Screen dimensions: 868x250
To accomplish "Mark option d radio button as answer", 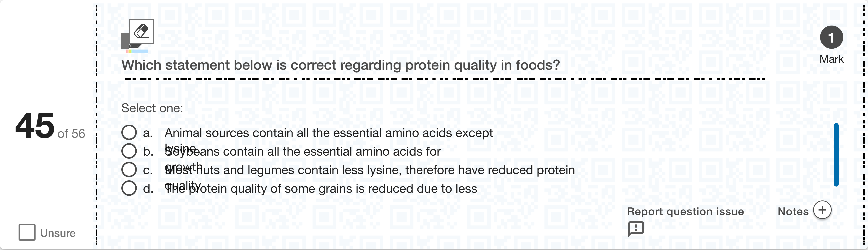I will 129,188.
